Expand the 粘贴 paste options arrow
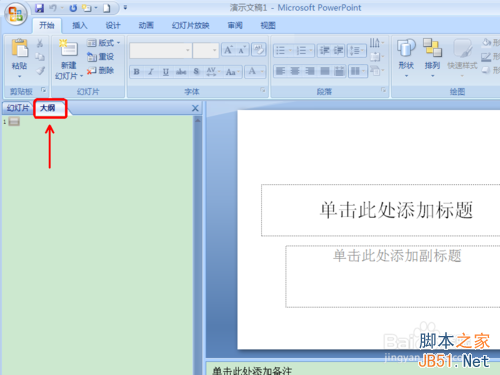 pyautogui.click(x=19, y=77)
